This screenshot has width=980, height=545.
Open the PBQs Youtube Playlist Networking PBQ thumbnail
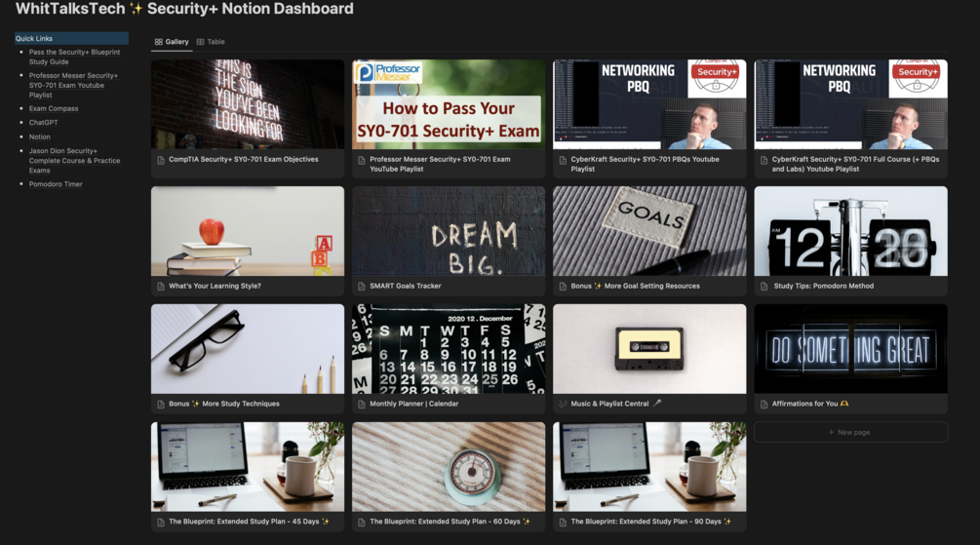pyautogui.click(x=649, y=104)
